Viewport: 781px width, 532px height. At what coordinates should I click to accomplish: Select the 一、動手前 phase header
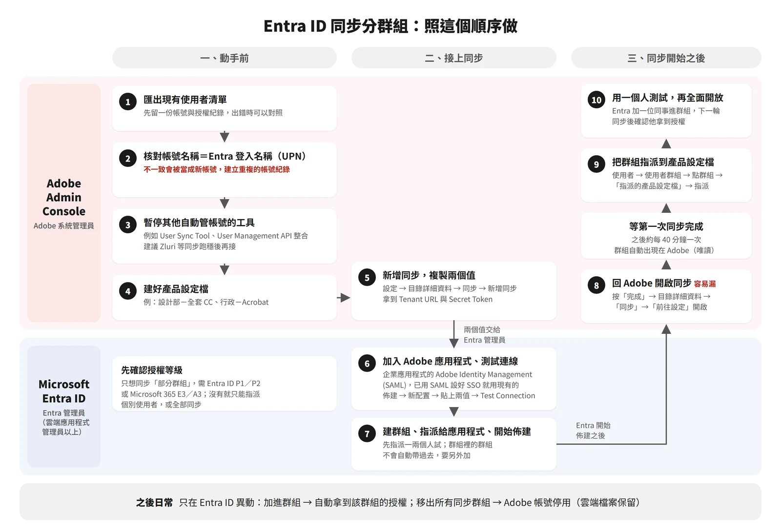point(225,58)
